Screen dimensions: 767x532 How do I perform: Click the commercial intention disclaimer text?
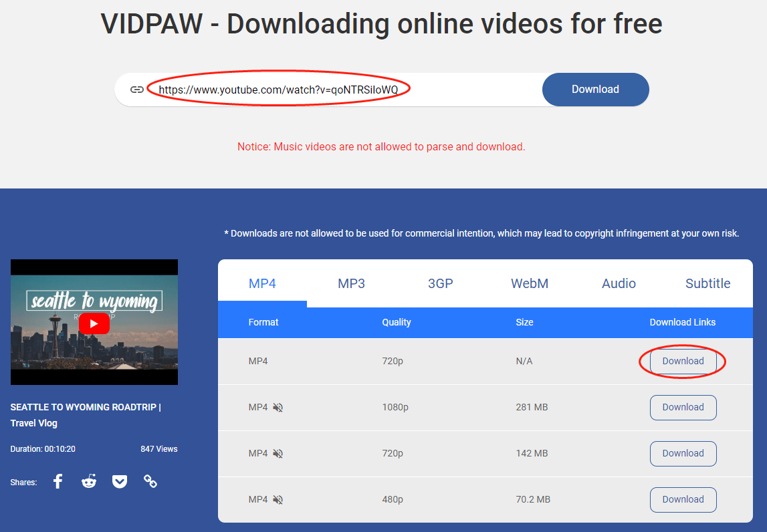click(x=481, y=233)
